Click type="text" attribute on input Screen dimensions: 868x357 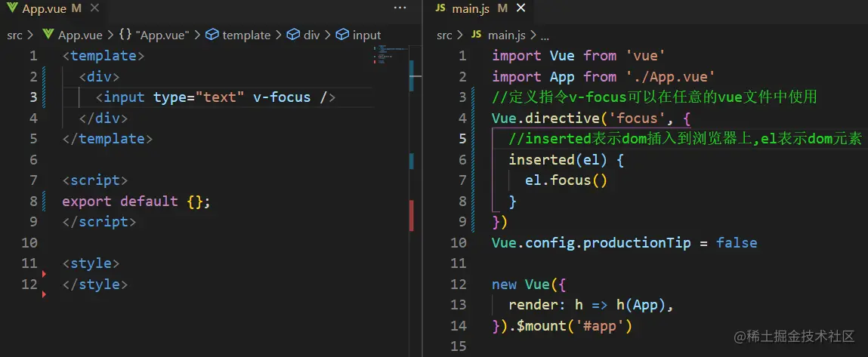tap(199, 97)
